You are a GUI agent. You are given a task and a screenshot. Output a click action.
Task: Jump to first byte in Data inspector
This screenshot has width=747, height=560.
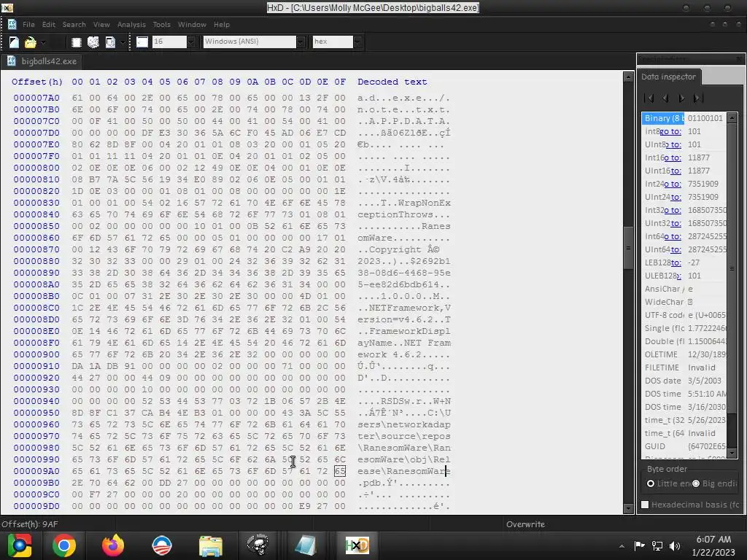(649, 98)
